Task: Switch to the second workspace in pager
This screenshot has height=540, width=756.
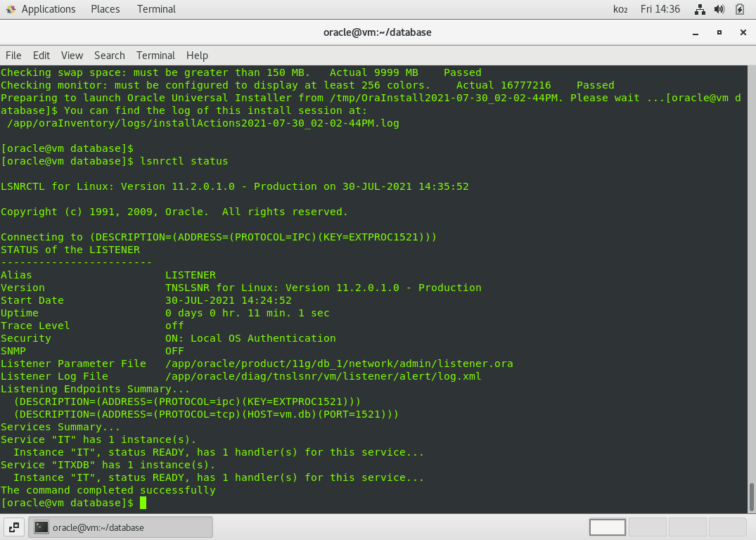Action: tap(648, 527)
